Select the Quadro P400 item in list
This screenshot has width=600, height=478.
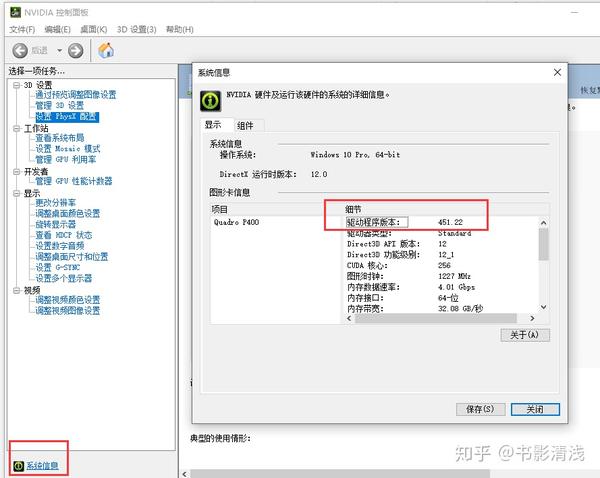(x=236, y=222)
